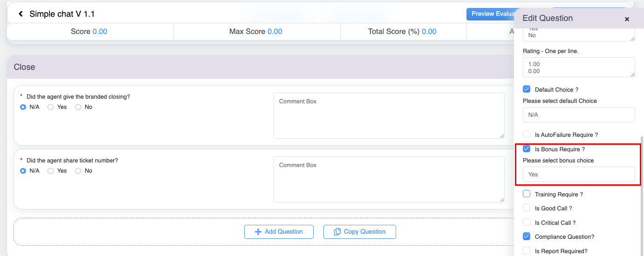The image size is (644, 256).
Task: Uncheck Is Bonus Require checkbox
Action: coord(527,149)
